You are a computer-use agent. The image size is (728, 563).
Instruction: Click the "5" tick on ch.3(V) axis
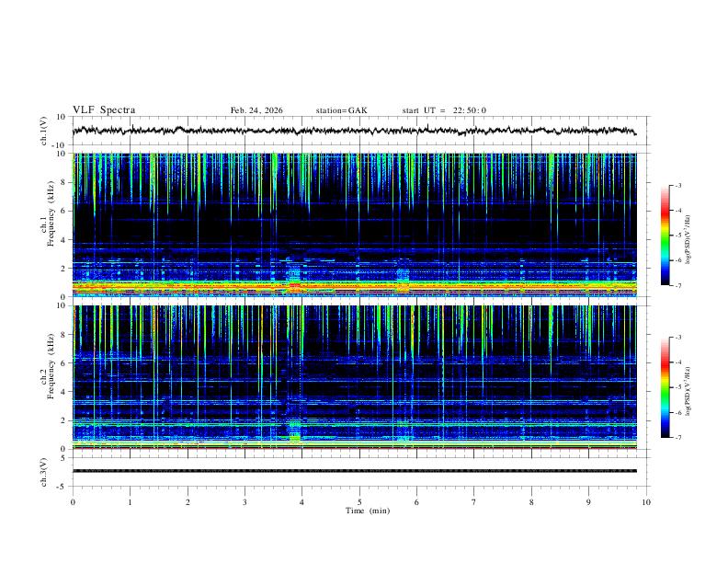pyautogui.click(x=64, y=458)
